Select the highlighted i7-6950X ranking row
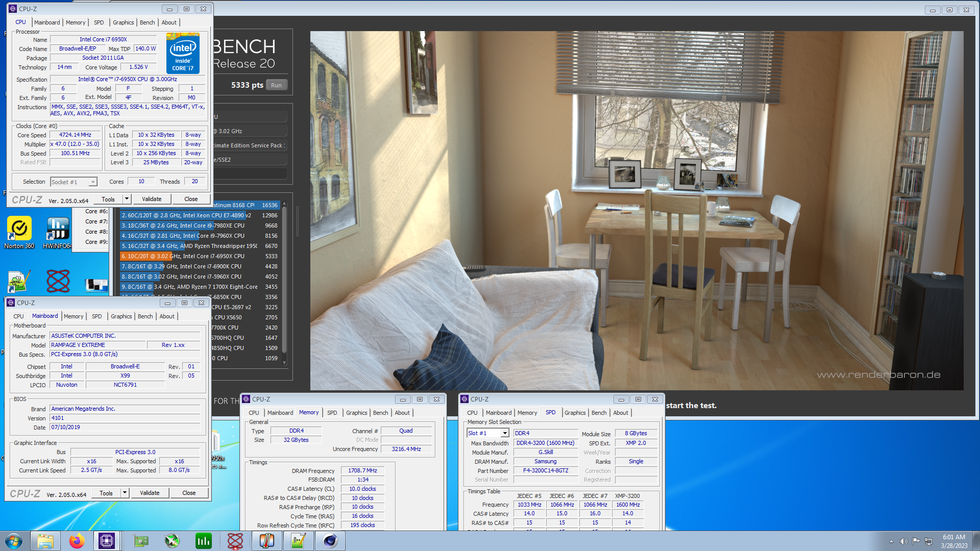This screenshot has width=980, height=551. [x=200, y=256]
